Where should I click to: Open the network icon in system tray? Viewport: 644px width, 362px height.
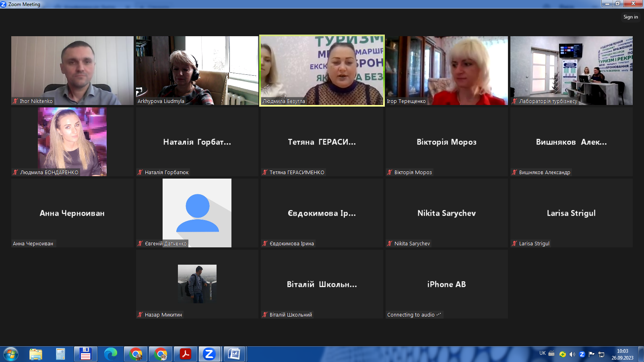601,354
